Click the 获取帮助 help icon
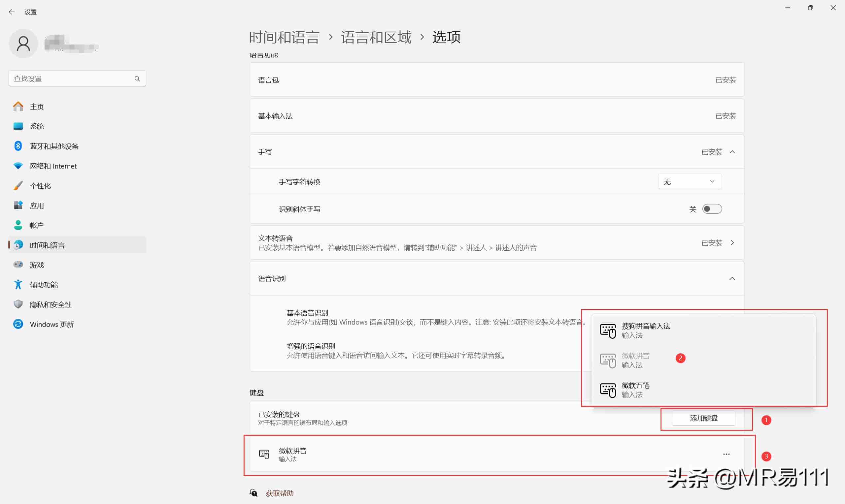 pyautogui.click(x=253, y=493)
